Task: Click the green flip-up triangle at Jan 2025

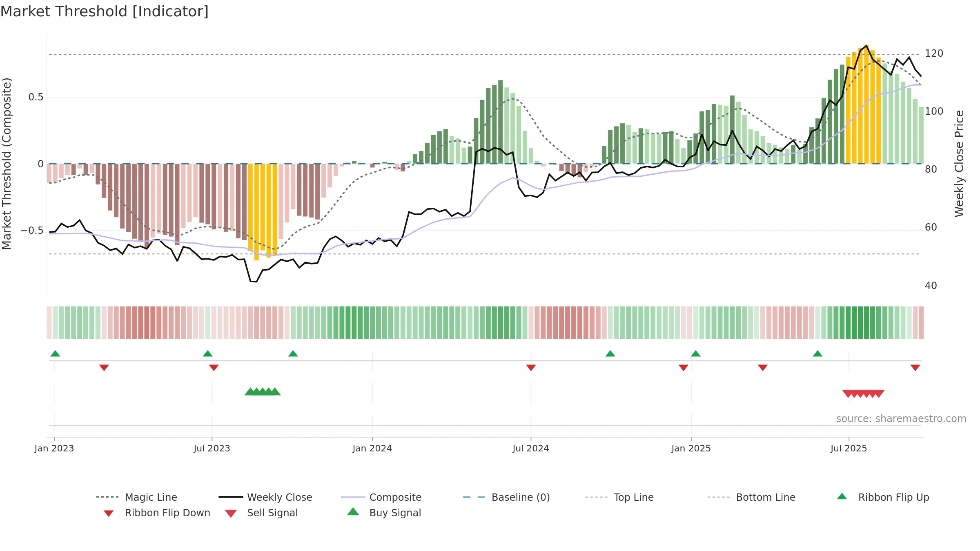Action: [696, 353]
